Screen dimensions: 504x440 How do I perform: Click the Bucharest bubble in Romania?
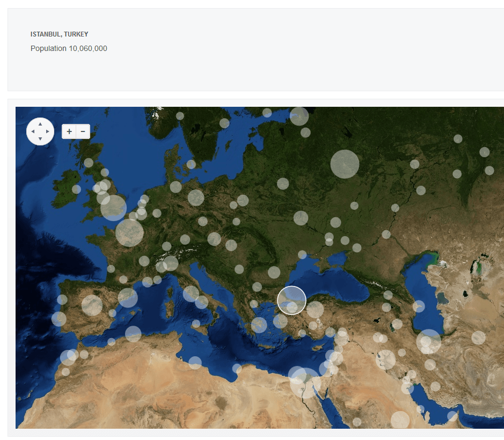(x=274, y=272)
